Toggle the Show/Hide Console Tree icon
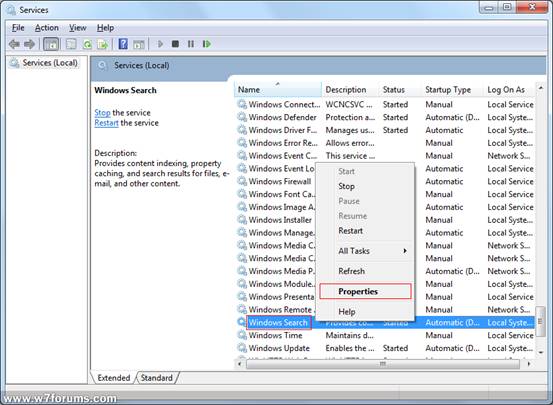 (51, 44)
